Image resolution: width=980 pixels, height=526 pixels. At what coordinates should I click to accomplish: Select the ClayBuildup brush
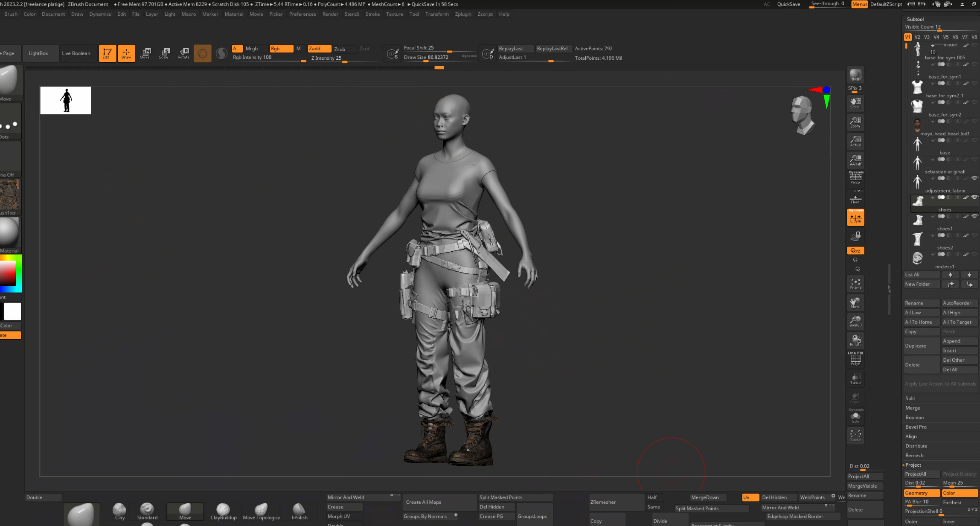tap(223, 511)
